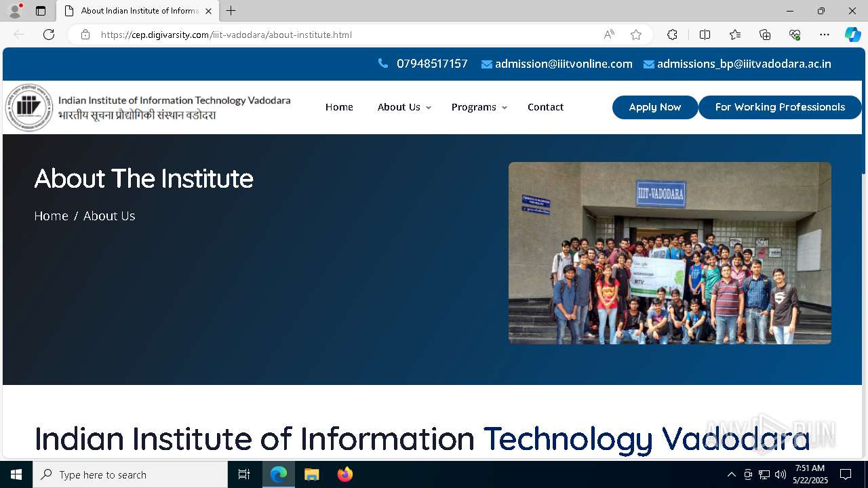View site information lock icon
868x488 pixels.
85,35
